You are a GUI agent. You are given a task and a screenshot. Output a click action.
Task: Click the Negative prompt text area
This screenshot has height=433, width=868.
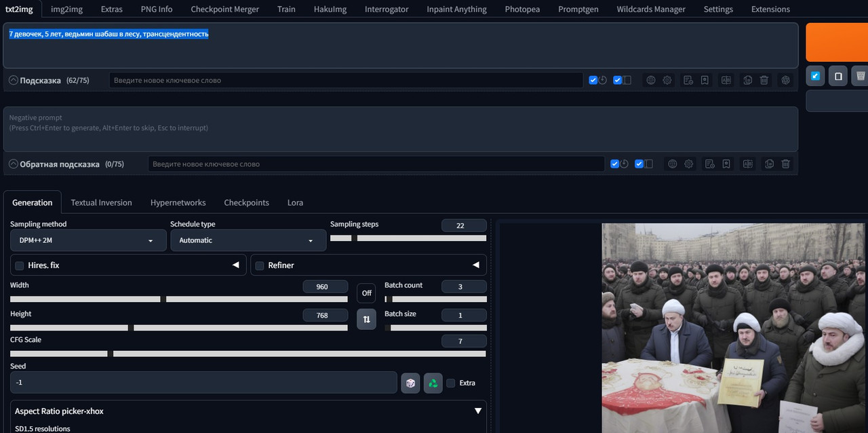(401, 129)
